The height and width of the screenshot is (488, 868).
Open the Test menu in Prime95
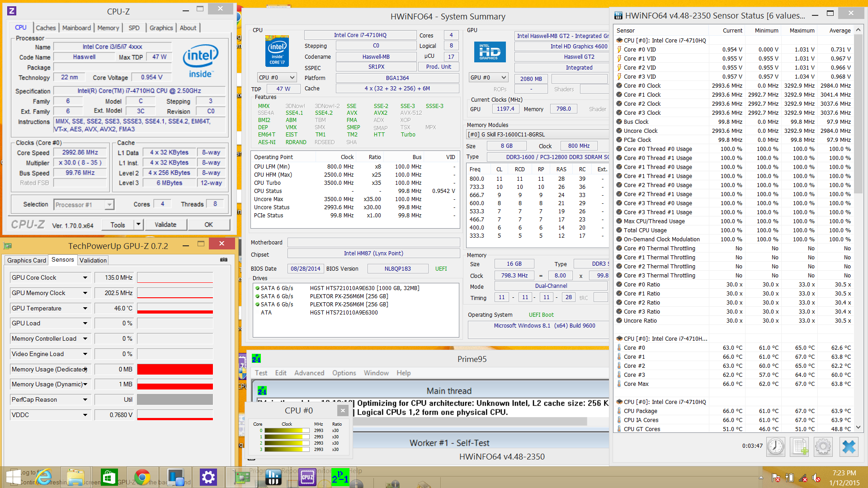click(x=261, y=373)
